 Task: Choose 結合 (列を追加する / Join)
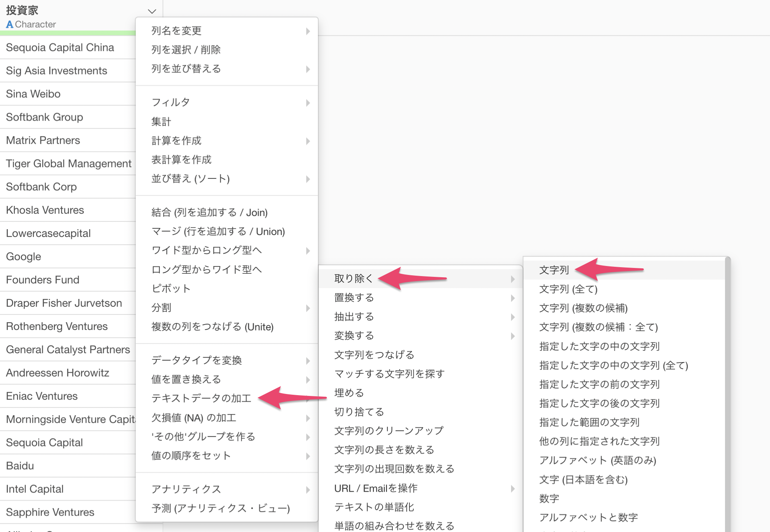[210, 212]
